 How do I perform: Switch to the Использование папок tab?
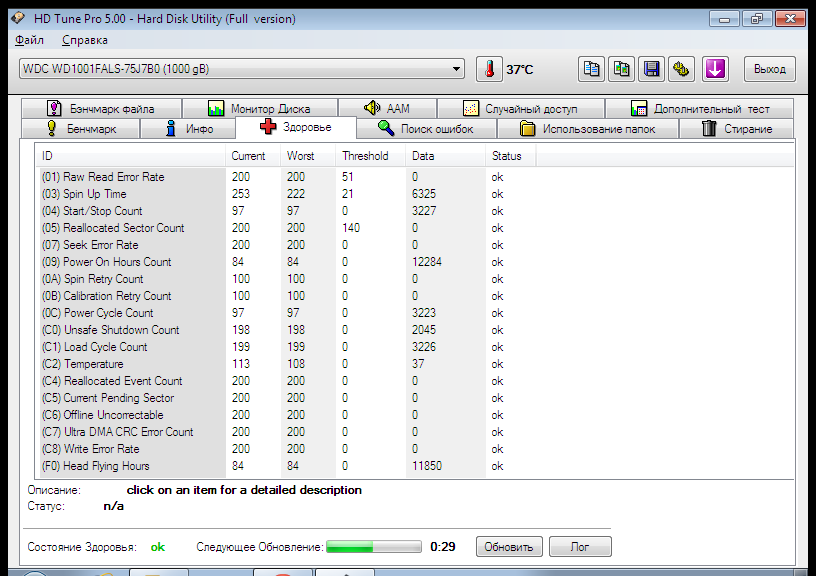[588, 129]
